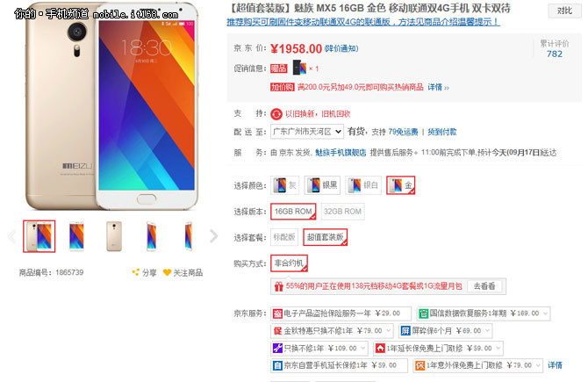Click the heart icon to follow product

168,272
